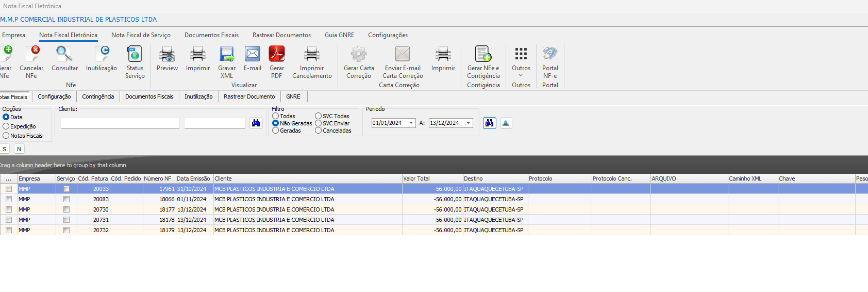Image resolution: width=868 pixels, height=292 pixels.
Task: Send invoice via E-mail icon
Action: pos(253,54)
